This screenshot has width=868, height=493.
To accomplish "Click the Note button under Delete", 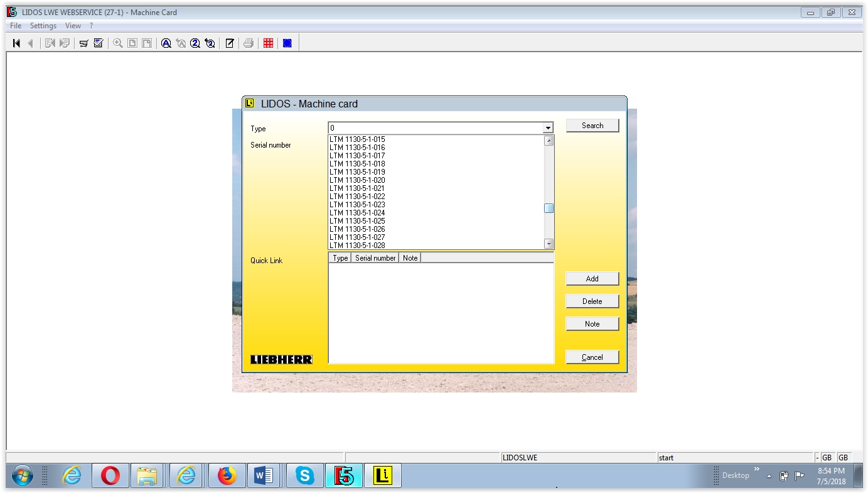I will point(592,324).
